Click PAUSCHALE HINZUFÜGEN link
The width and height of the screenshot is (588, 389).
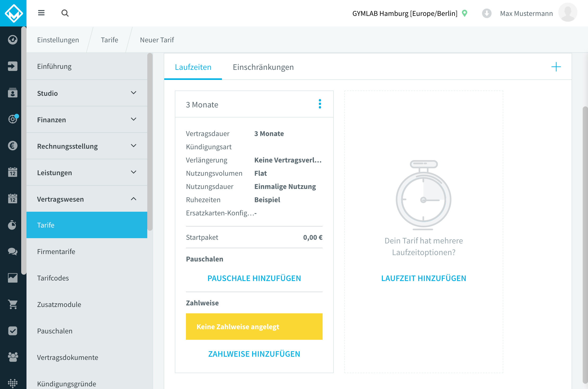tap(254, 278)
